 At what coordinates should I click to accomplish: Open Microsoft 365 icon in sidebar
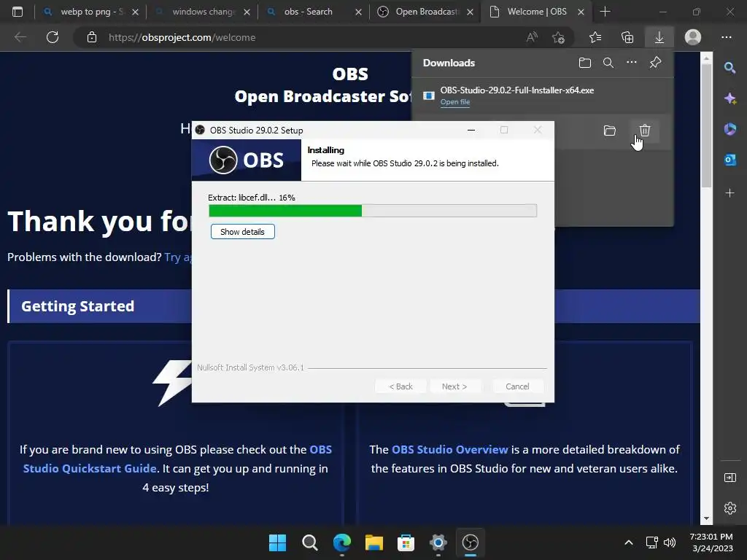pyautogui.click(x=729, y=129)
